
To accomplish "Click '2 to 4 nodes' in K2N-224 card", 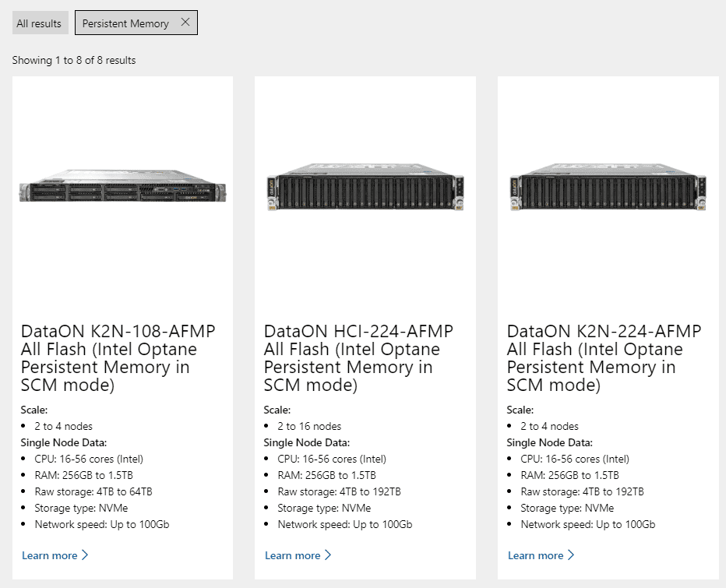I will (550, 426).
